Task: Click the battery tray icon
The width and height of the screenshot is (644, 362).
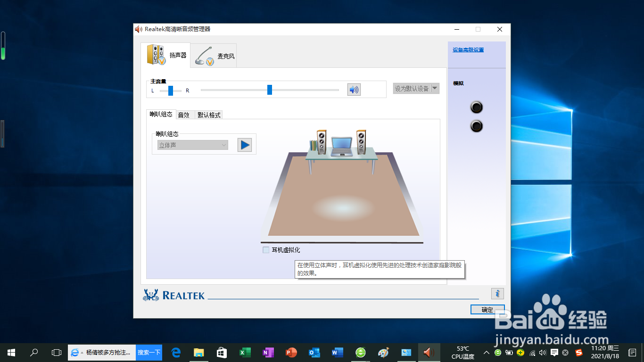Action: [x=509, y=353]
